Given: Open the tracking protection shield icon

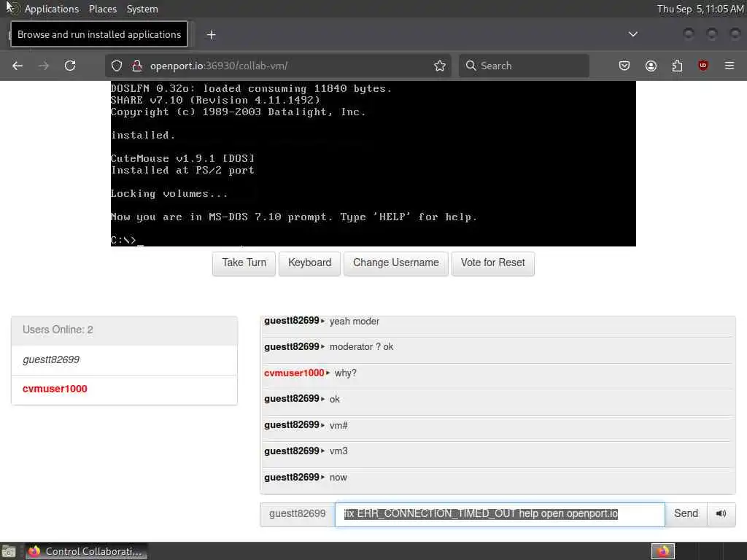Looking at the screenshot, I should coord(117,66).
